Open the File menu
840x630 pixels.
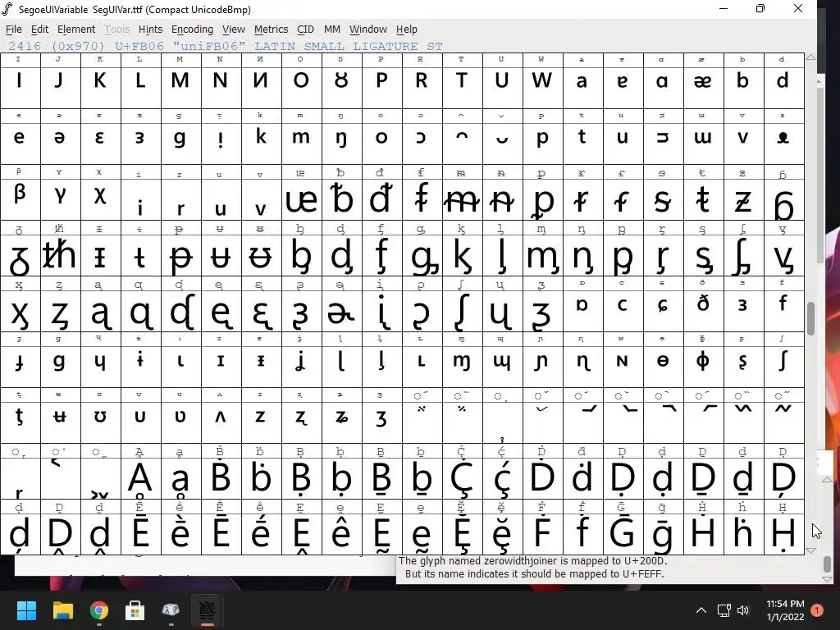click(13, 30)
